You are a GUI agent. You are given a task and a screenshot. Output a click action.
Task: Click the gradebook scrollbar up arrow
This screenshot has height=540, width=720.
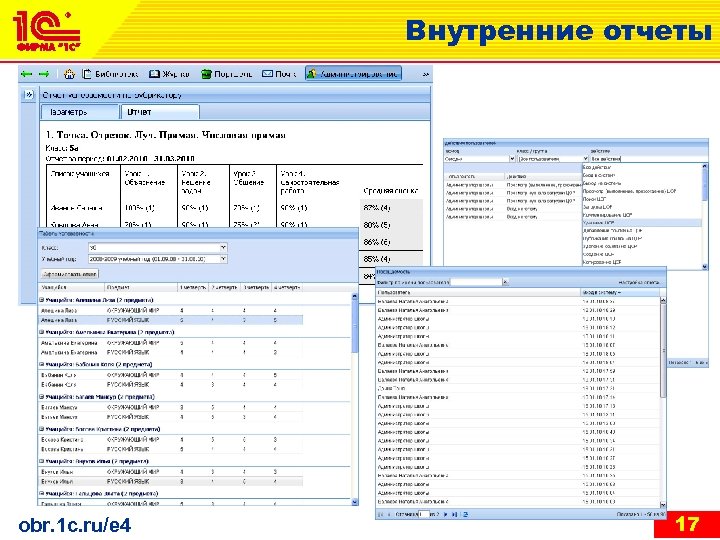[x=354, y=297]
